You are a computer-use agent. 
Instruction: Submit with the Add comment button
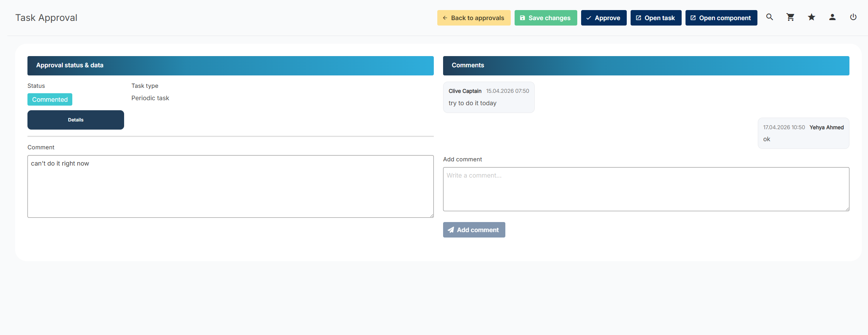(x=474, y=230)
